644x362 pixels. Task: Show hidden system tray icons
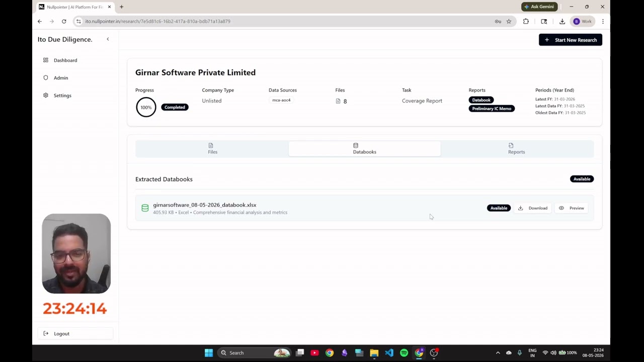coord(498,353)
